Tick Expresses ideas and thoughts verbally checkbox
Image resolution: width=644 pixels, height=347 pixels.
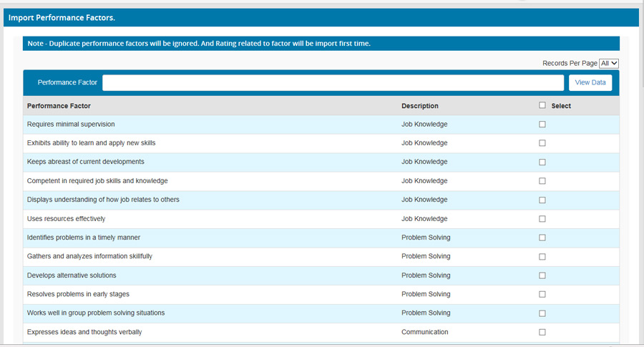click(x=542, y=332)
